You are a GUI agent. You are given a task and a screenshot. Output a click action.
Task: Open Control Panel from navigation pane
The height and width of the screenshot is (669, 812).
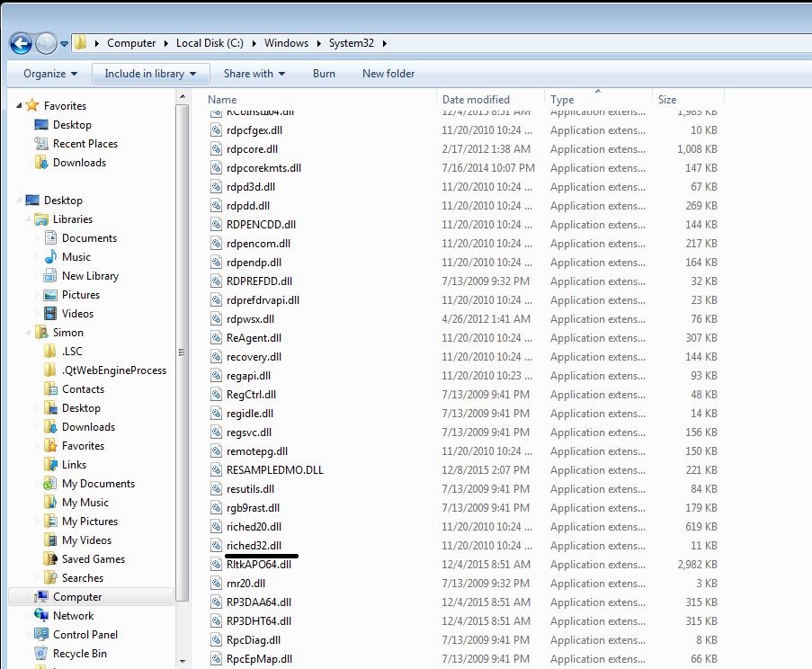click(x=40, y=635)
